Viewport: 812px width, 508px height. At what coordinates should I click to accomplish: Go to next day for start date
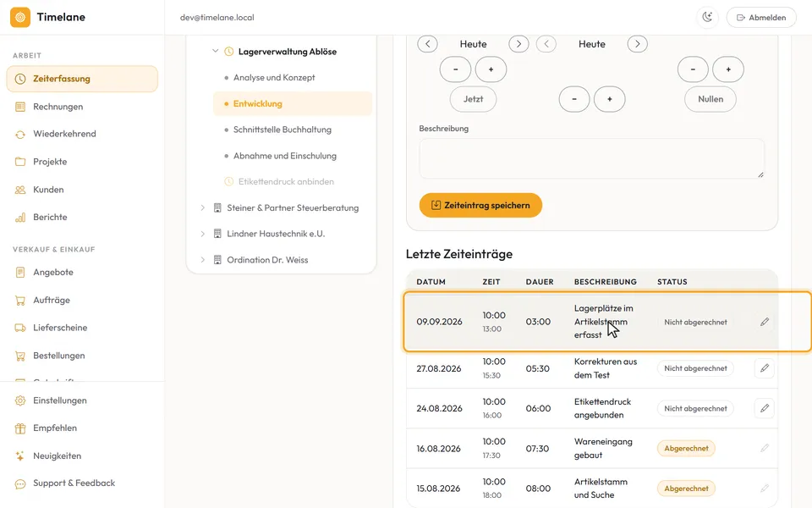[x=518, y=44]
